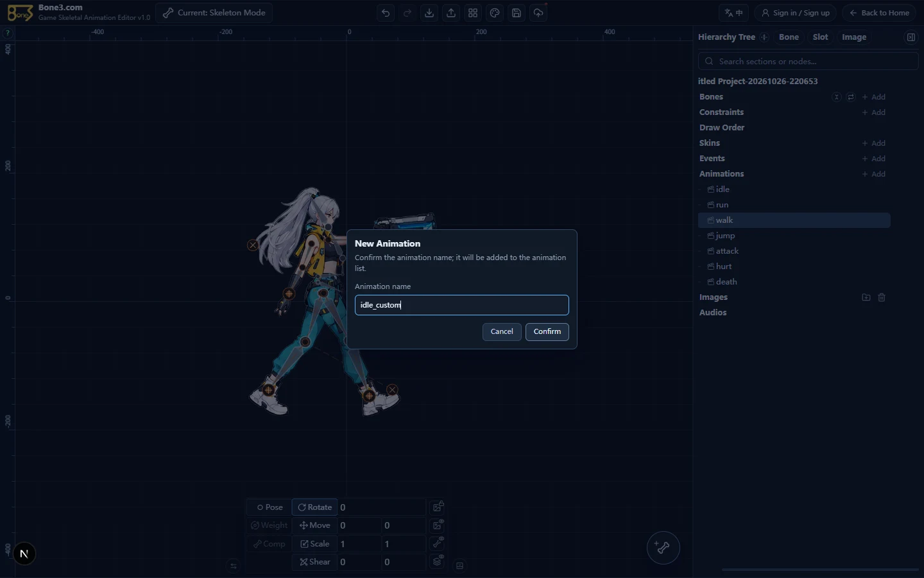Expand the Bones section

point(711,97)
